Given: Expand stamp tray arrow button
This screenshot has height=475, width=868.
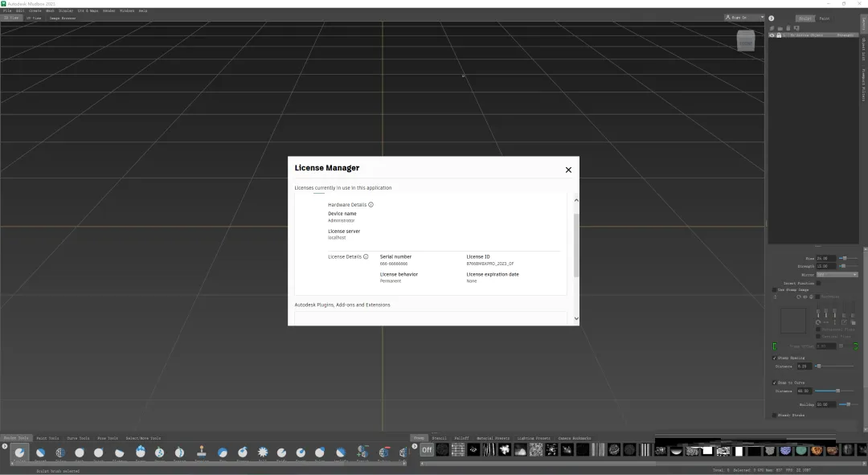Looking at the screenshot, I should tap(415, 446).
